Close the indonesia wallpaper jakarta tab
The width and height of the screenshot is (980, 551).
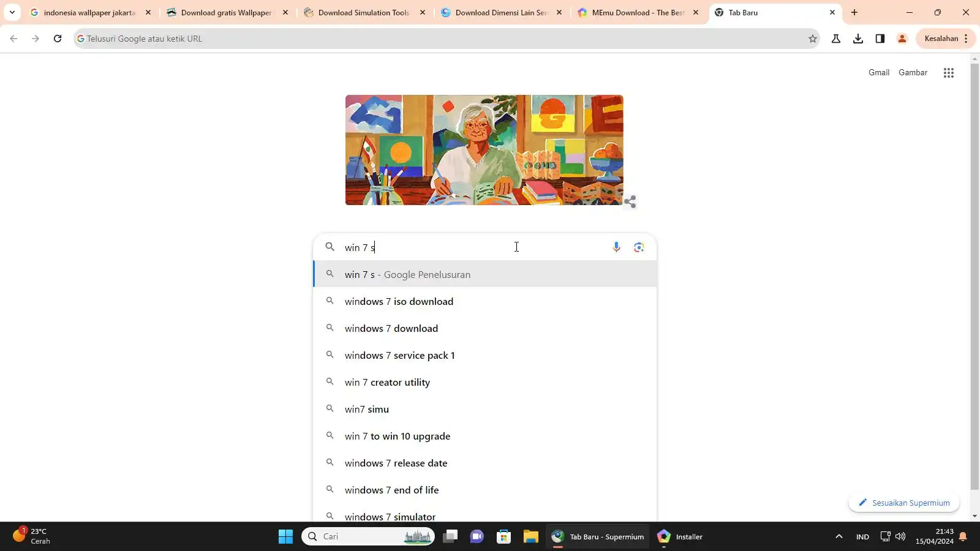pos(148,12)
